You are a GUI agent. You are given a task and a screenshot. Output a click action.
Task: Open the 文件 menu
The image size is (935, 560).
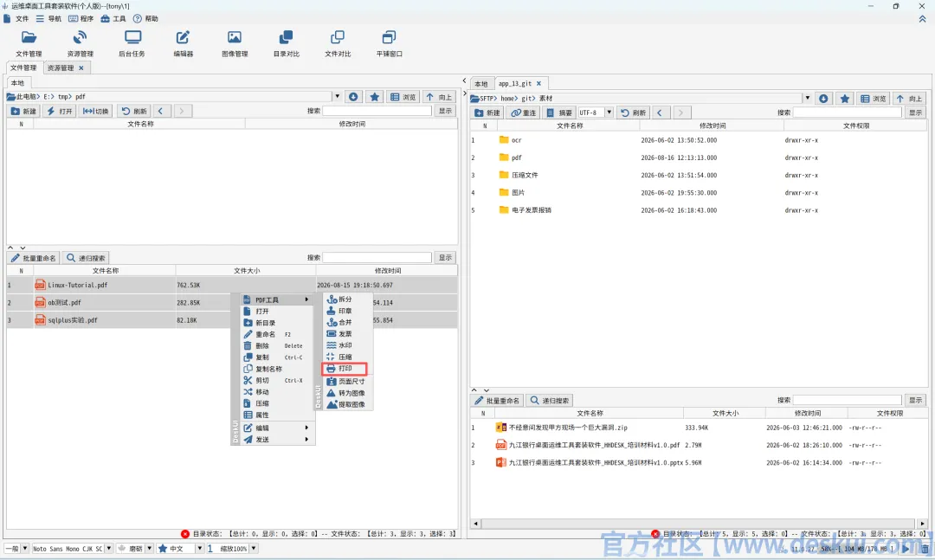pos(16,19)
